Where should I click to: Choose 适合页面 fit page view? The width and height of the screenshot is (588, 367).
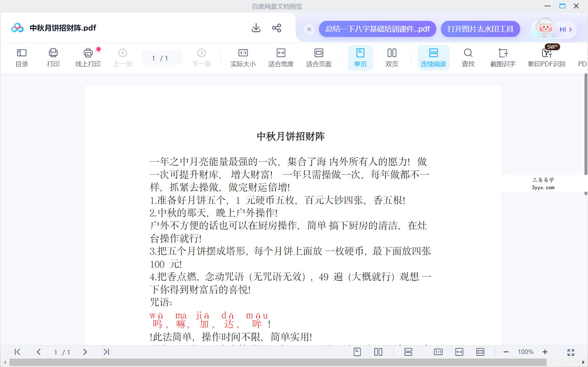pyautogui.click(x=319, y=58)
